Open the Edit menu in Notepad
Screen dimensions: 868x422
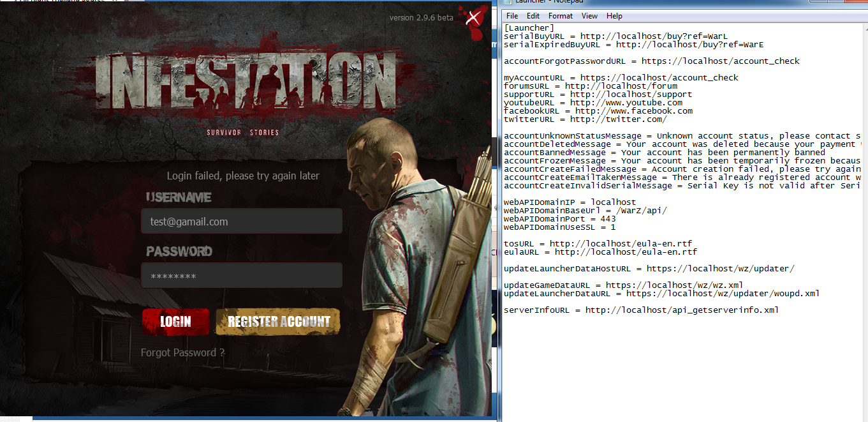pyautogui.click(x=533, y=16)
